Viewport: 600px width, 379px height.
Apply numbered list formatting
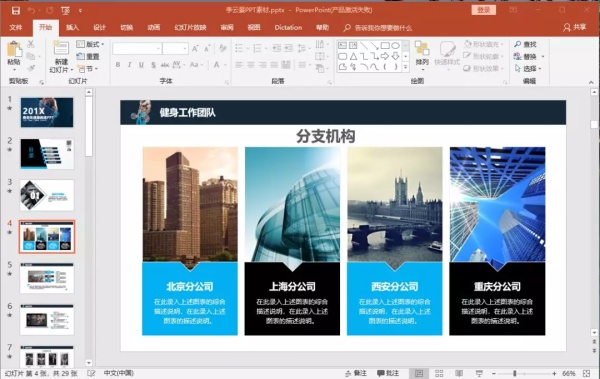coord(258,48)
